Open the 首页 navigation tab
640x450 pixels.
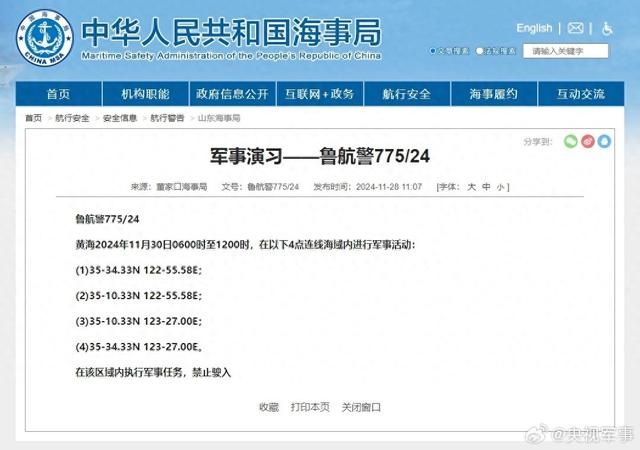58,94
